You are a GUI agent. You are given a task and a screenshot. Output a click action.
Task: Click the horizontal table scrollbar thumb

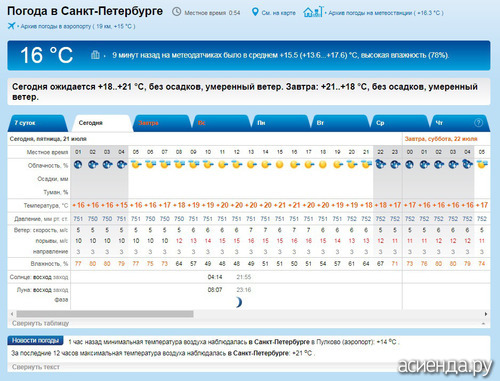105,314
